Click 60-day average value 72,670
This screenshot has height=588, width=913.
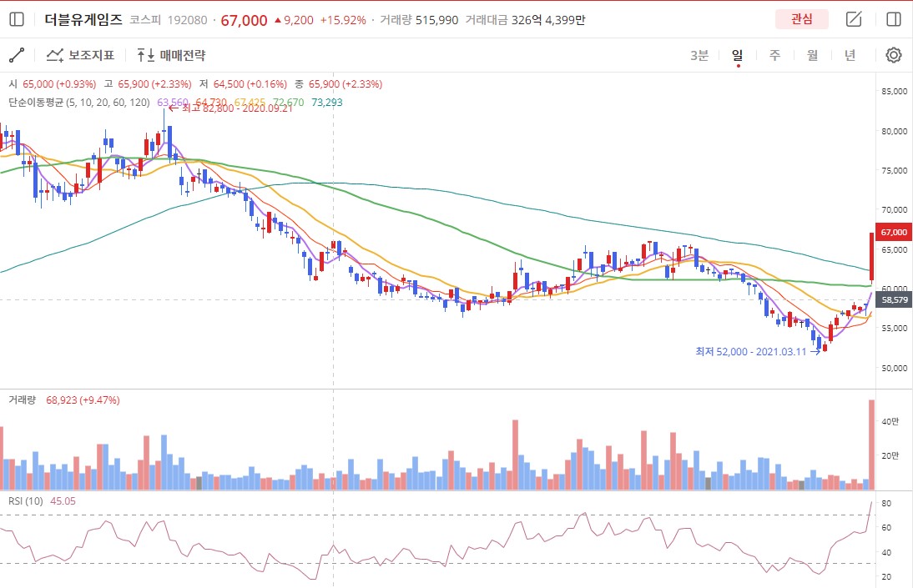pyautogui.click(x=288, y=103)
